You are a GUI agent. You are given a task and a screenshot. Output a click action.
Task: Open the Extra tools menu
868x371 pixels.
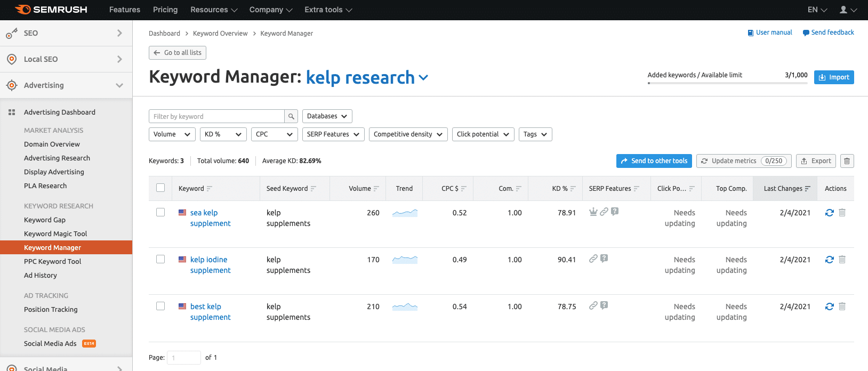(x=328, y=10)
